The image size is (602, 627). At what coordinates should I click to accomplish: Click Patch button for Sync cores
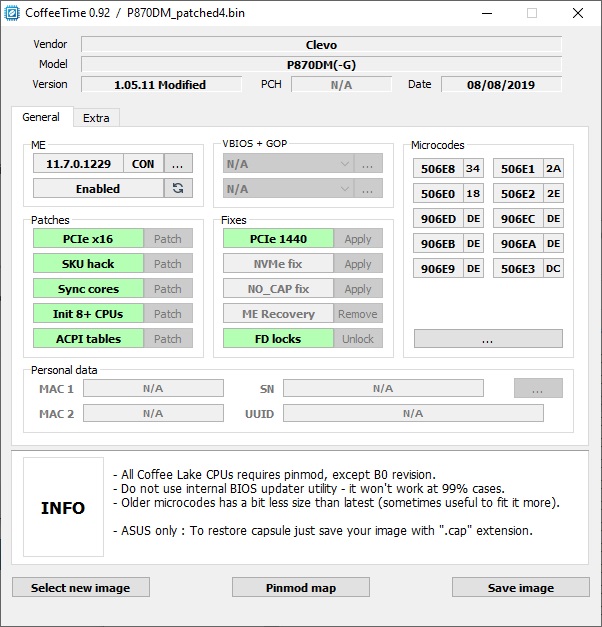(x=168, y=288)
